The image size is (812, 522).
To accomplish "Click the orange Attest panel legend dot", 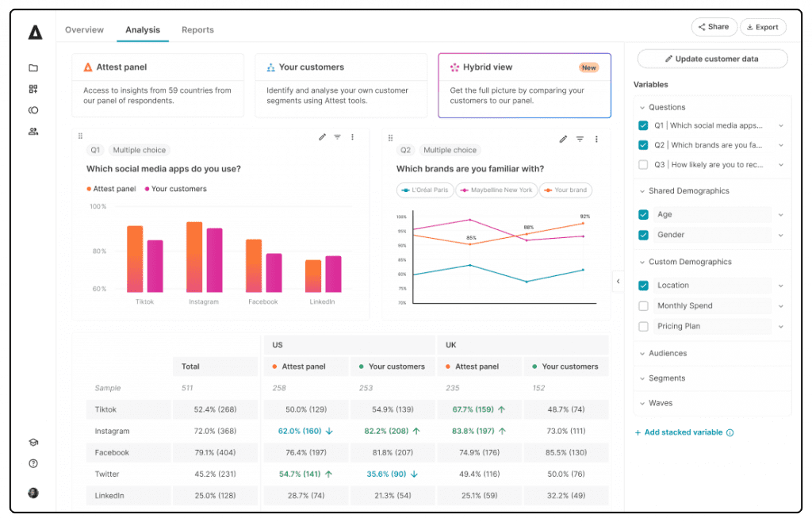I will (89, 190).
